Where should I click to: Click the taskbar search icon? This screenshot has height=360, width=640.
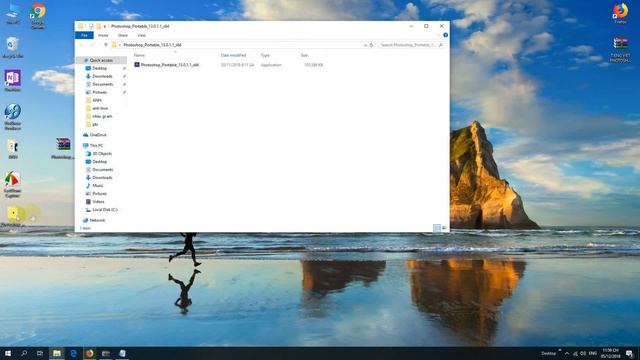point(24,353)
